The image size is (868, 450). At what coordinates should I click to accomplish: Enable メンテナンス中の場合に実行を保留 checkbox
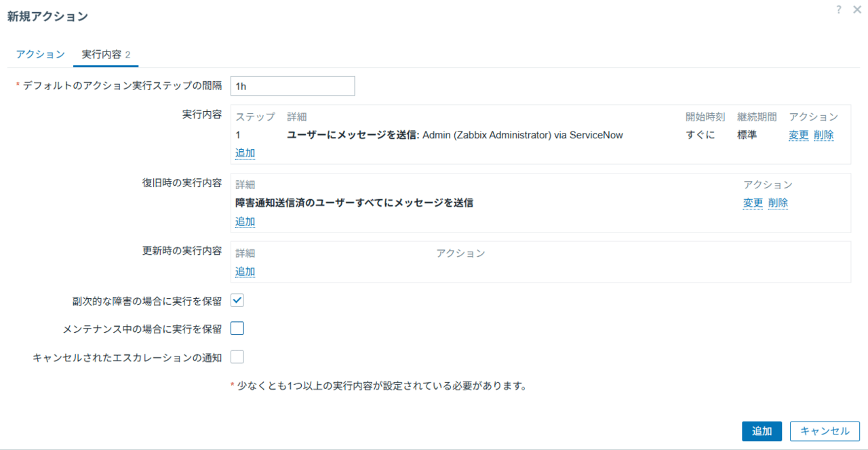click(x=237, y=329)
